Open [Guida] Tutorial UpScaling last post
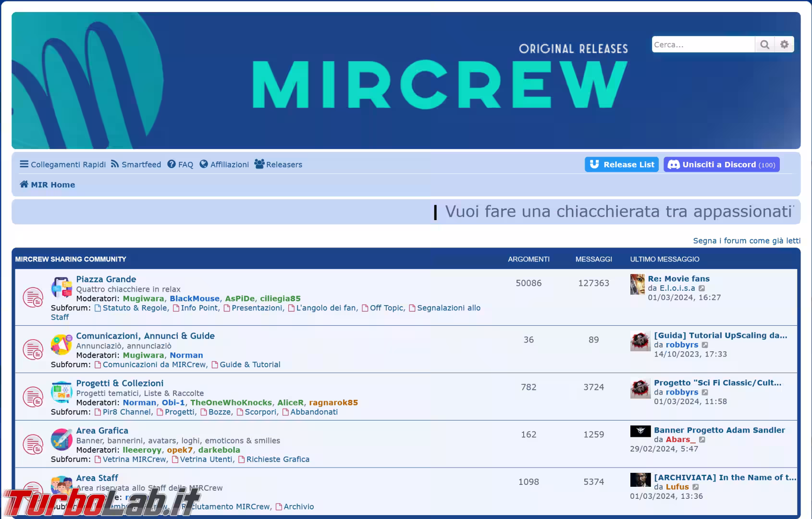Screen dimensions: 812x519 720,335
